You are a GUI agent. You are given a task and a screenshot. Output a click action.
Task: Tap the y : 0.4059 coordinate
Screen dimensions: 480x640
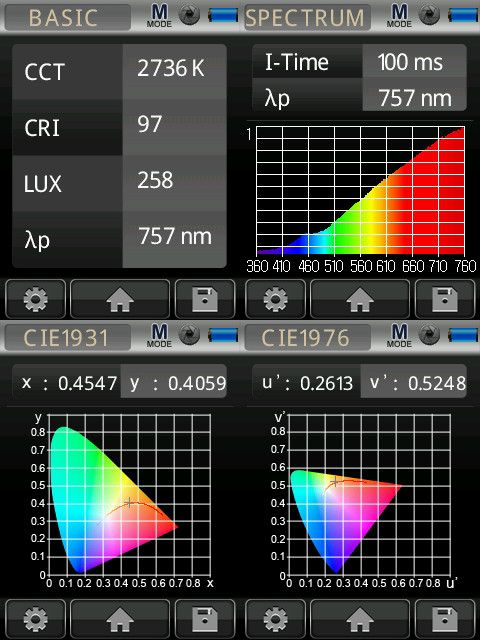173,381
